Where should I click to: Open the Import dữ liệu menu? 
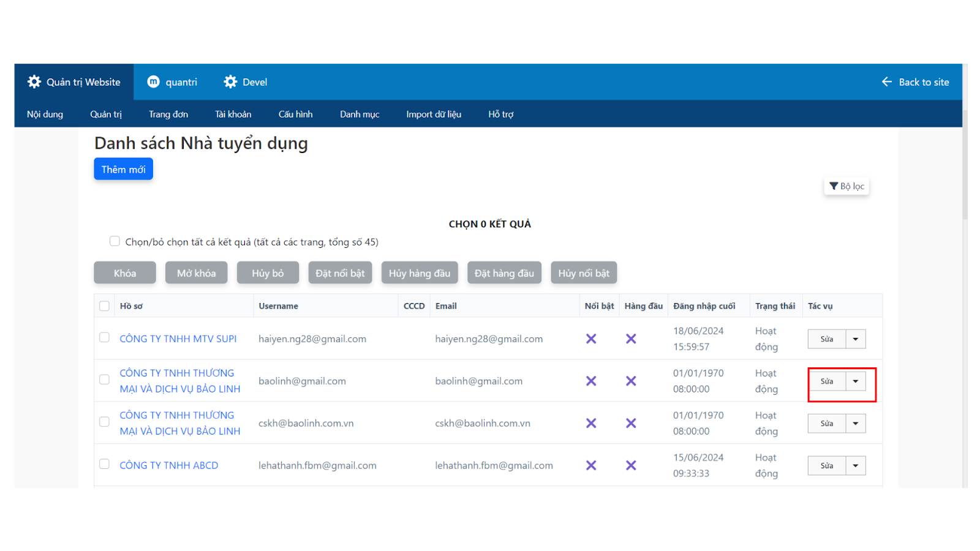click(434, 114)
